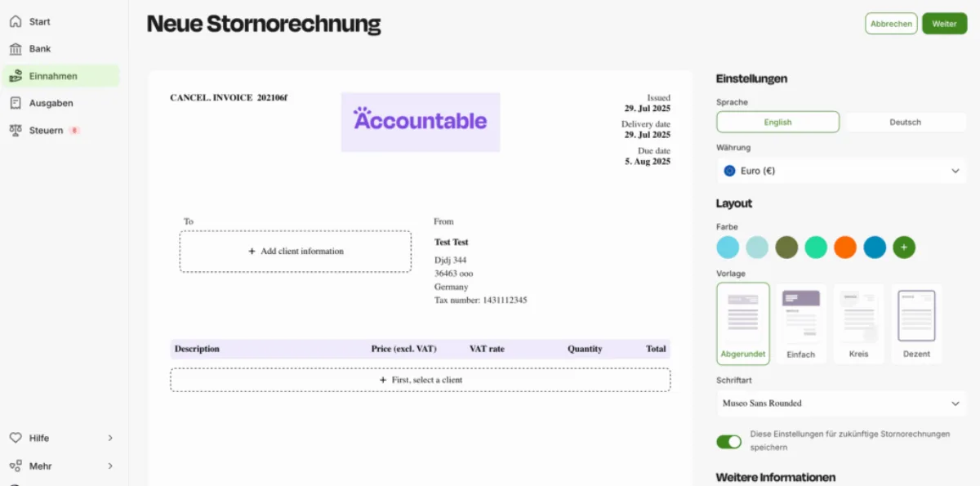Image resolution: width=980 pixels, height=486 pixels.
Task: Click the Delivery date value
Action: 648,135
